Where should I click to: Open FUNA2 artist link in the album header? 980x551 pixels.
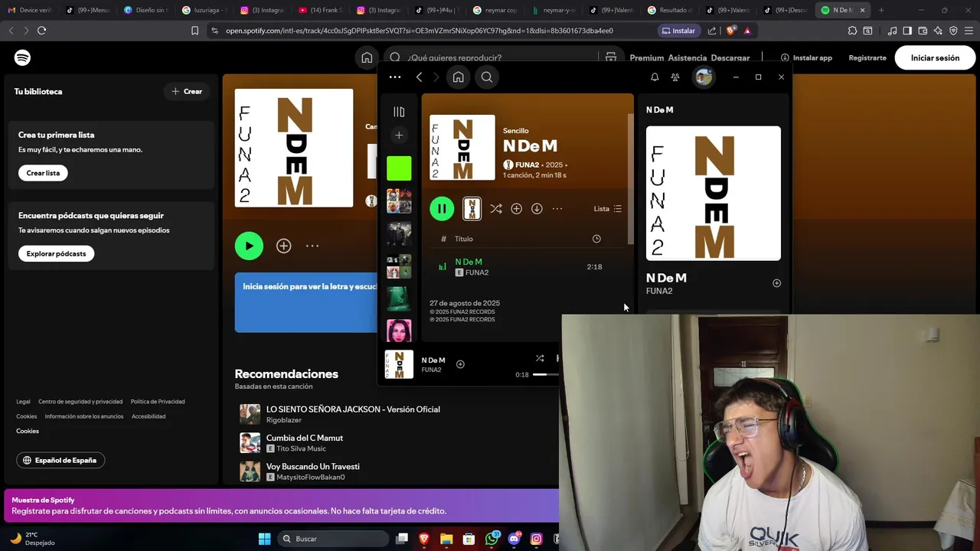(528, 165)
